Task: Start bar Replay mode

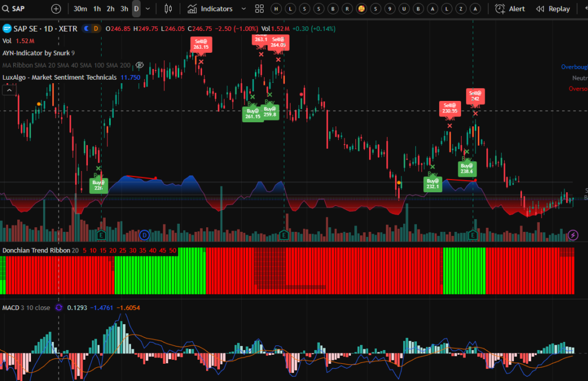Action: click(553, 9)
